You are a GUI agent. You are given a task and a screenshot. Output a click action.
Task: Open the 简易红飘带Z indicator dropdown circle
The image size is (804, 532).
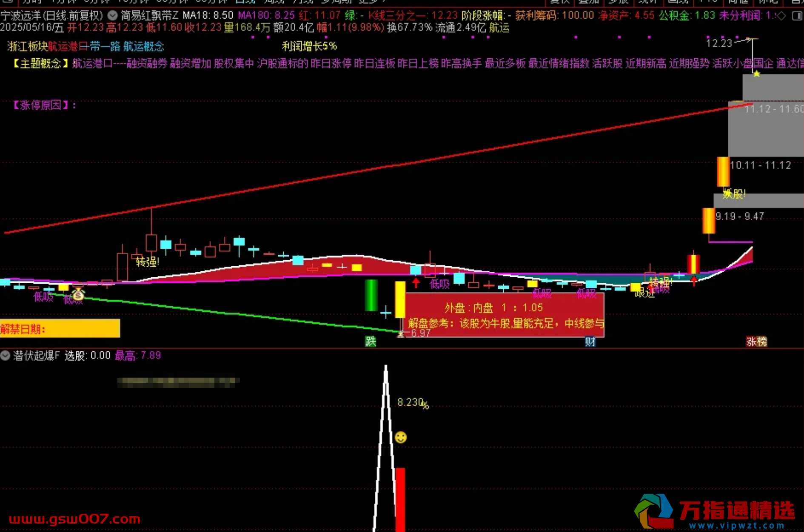click(112, 16)
